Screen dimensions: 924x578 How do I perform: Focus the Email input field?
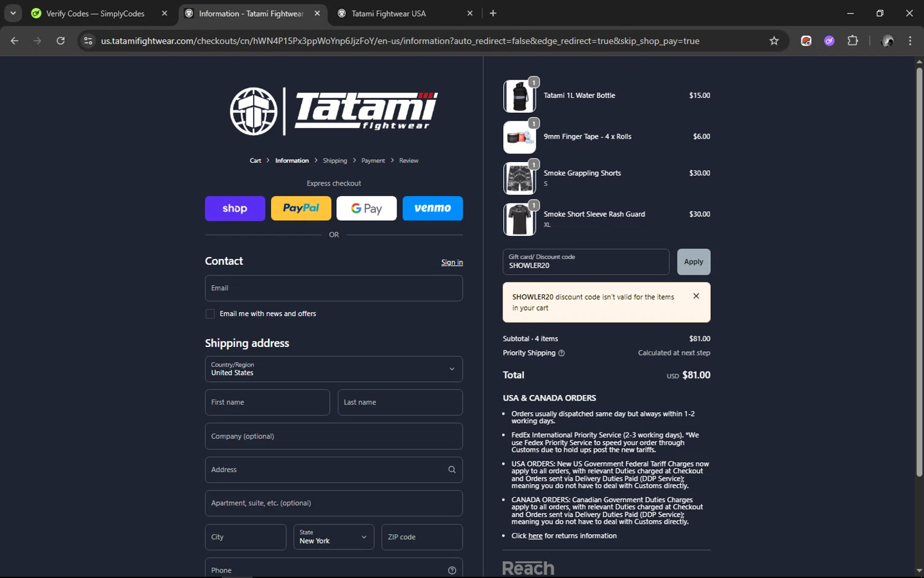(334, 288)
